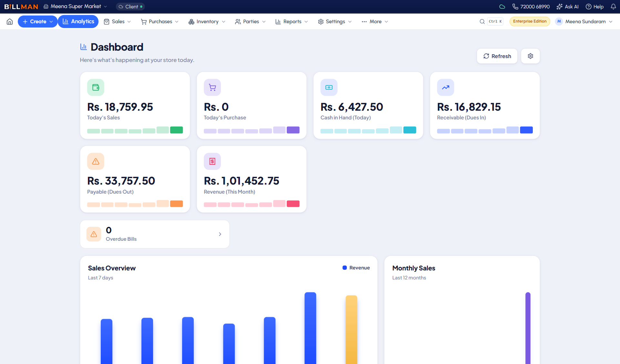Expand the Reports menu
This screenshot has height=364, width=620.
(292, 22)
